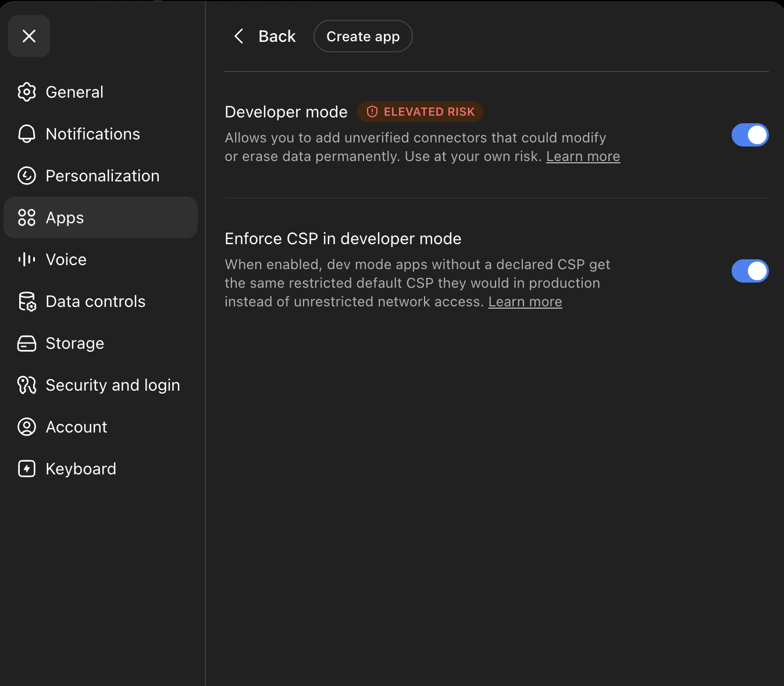Click the Back text label

[x=277, y=36]
